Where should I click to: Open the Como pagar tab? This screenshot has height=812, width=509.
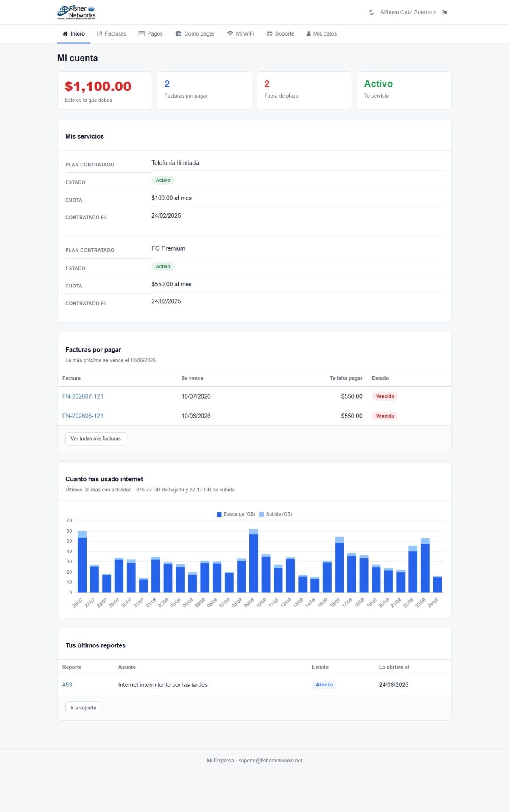tap(195, 34)
